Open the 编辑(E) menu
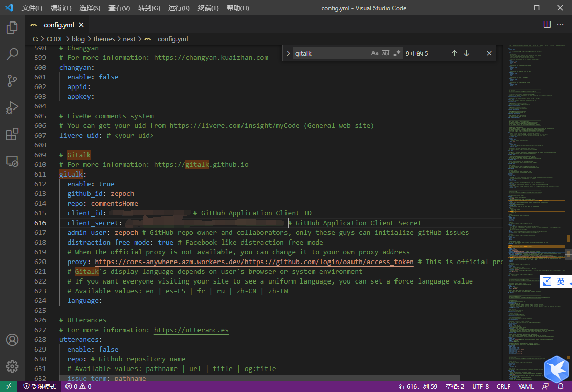The height and width of the screenshot is (392, 572). (61, 8)
